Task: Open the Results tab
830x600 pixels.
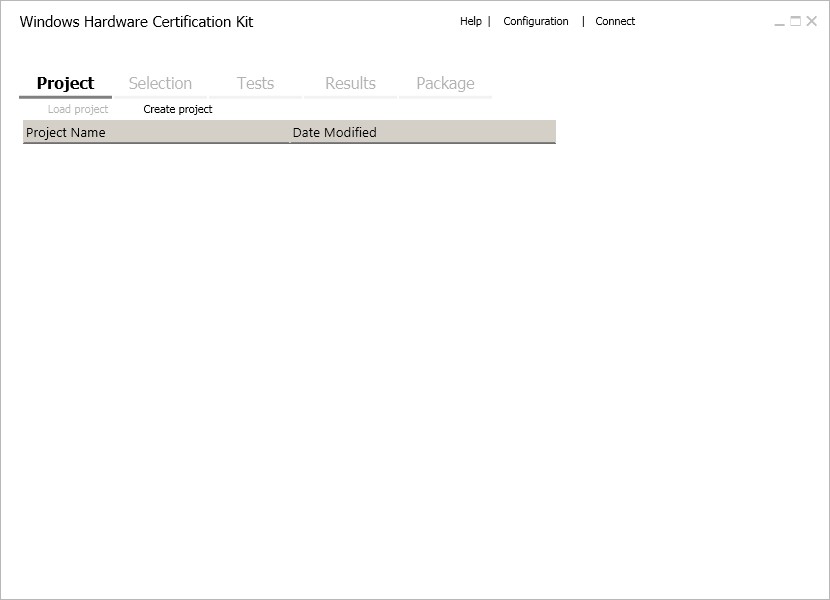Action: click(x=350, y=84)
